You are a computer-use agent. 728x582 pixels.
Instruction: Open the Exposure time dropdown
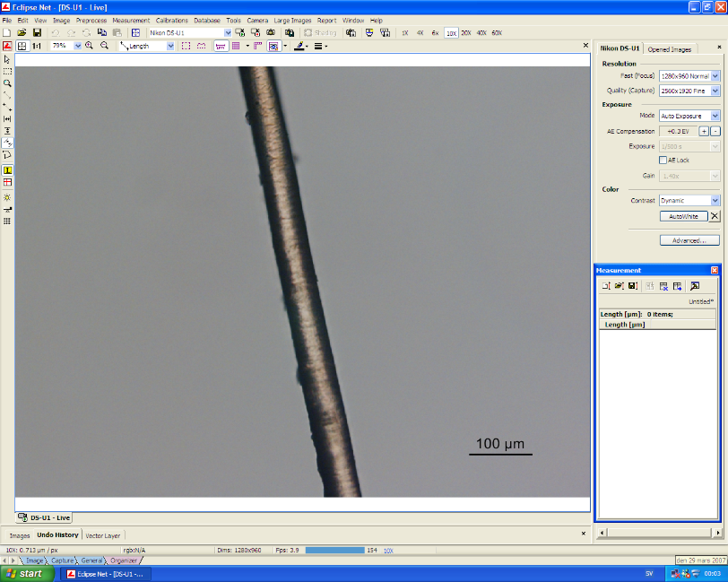715,146
